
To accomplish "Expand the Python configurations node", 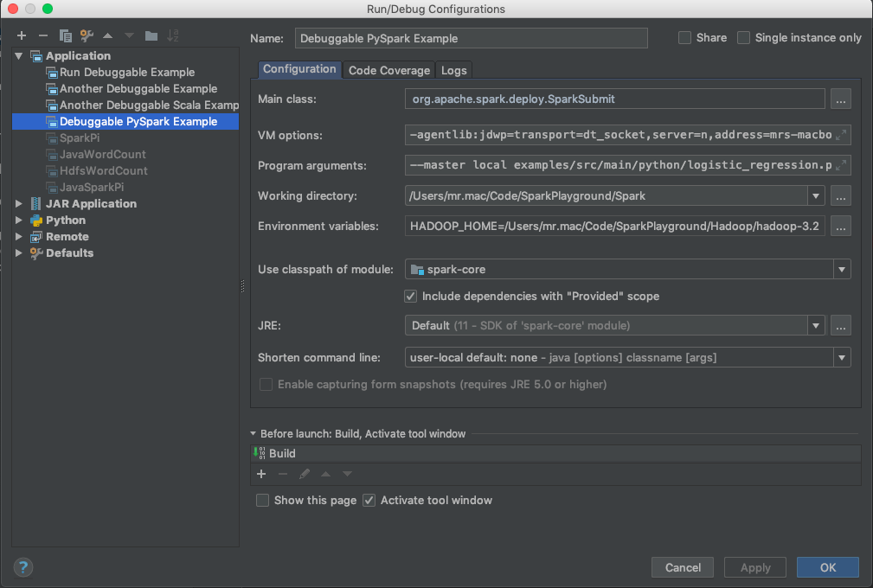I will coord(19,220).
